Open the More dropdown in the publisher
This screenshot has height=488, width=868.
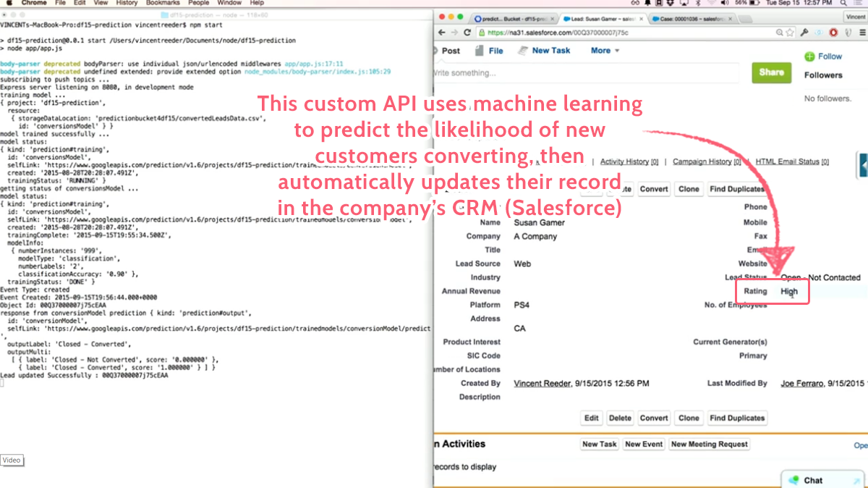point(605,50)
